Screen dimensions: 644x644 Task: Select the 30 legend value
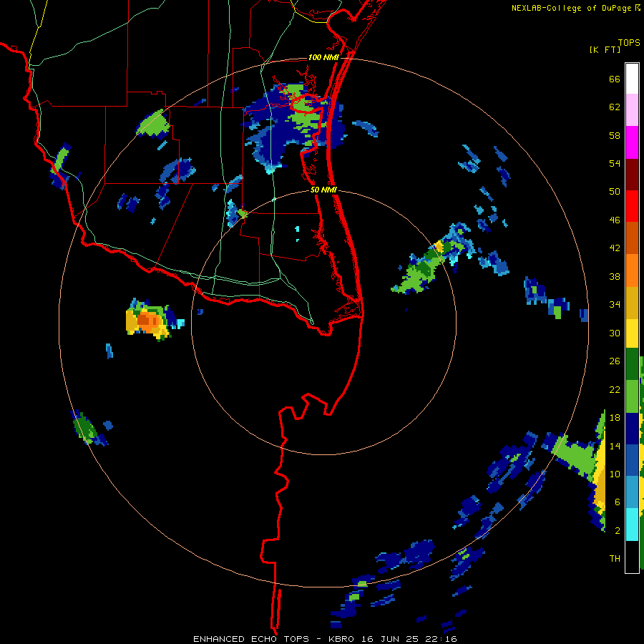coord(615,333)
